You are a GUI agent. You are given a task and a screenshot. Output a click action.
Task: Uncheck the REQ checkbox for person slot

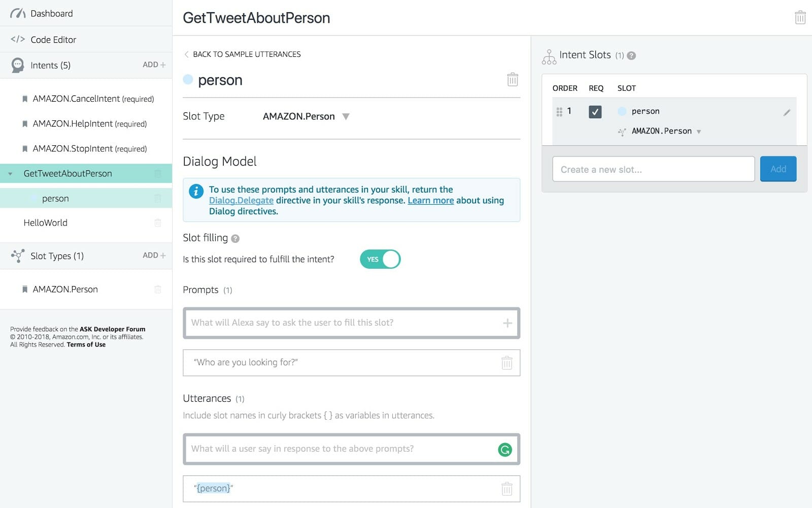click(595, 111)
